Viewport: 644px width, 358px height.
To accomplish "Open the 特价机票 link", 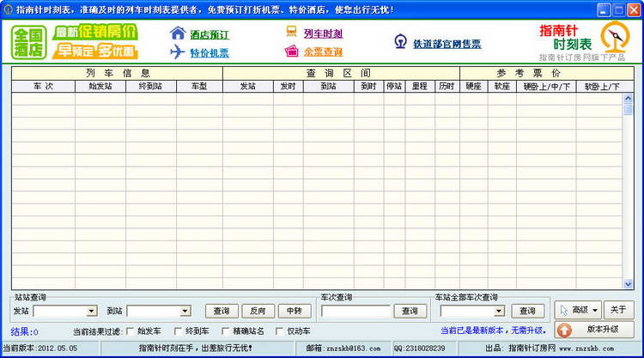I will (x=210, y=53).
